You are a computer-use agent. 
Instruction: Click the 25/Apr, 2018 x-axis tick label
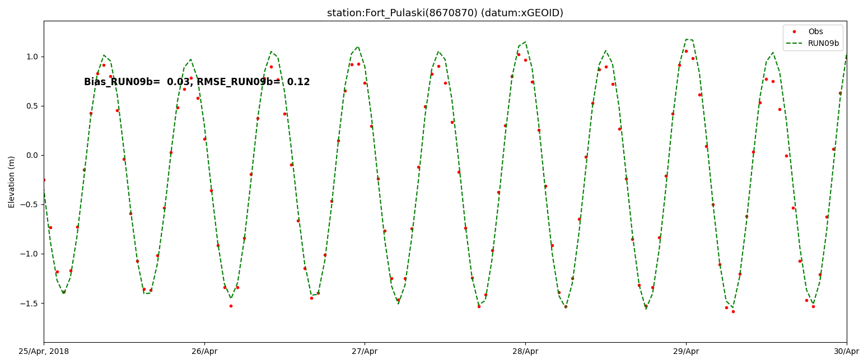pyautogui.click(x=44, y=352)
